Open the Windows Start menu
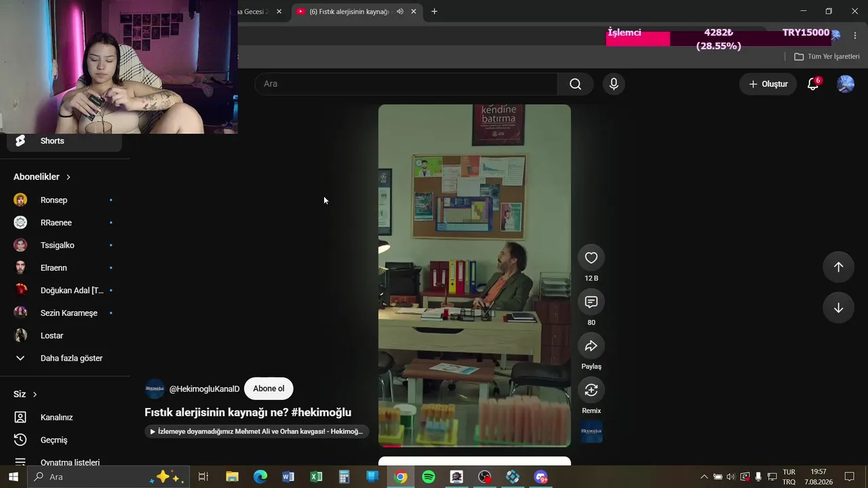The height and width of the screenshot is (488, 868). 13,477
